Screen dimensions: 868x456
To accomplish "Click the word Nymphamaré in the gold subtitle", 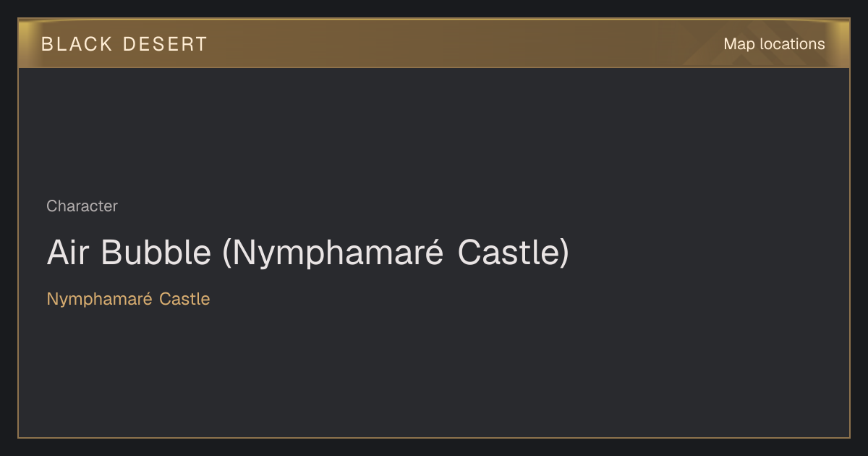I will tap(99, 299).
